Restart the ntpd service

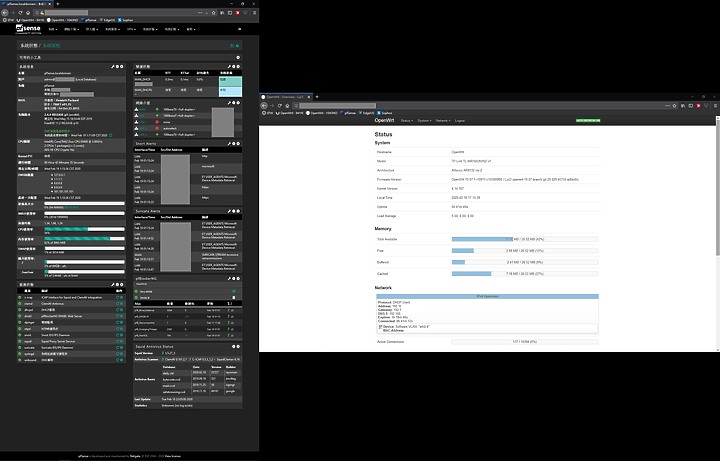point(118,329)
